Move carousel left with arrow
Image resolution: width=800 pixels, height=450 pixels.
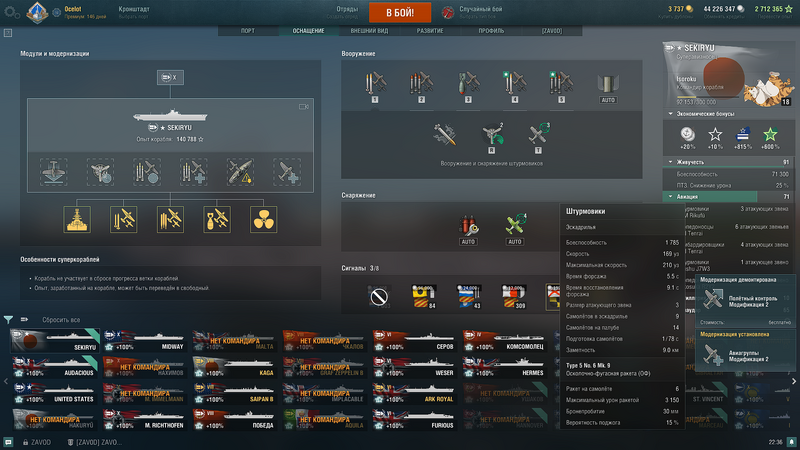click(6, 381)
